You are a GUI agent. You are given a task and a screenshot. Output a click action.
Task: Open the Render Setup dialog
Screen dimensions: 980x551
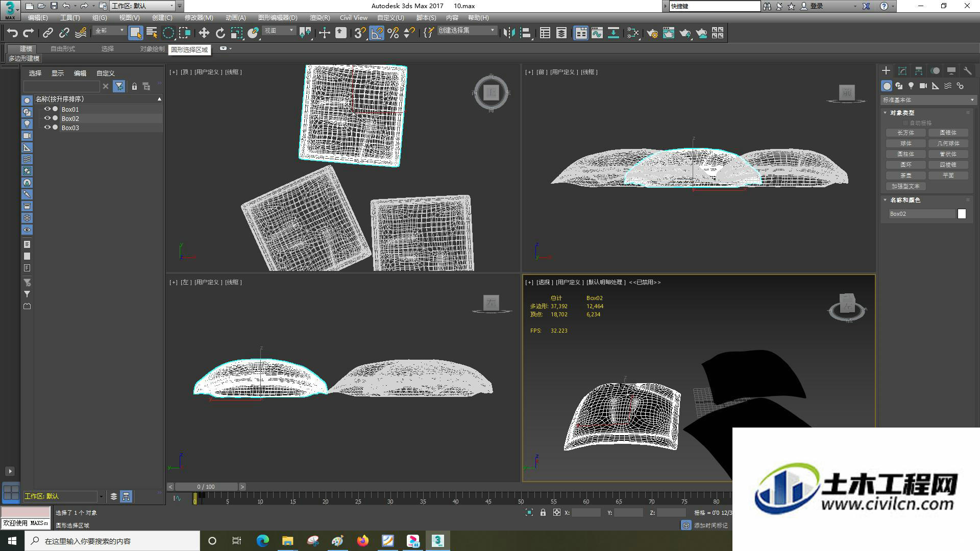652,33
